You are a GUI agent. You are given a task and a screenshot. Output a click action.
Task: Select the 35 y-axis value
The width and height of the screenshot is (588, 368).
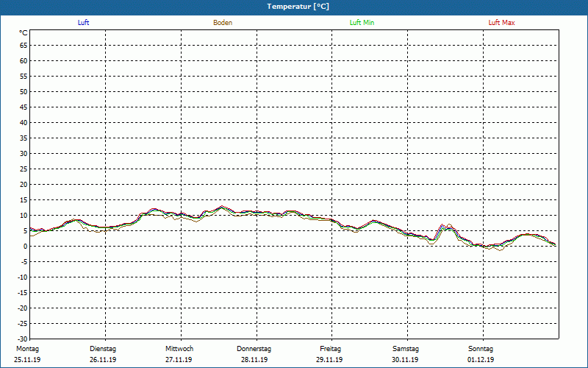click(x=24, y=138)
